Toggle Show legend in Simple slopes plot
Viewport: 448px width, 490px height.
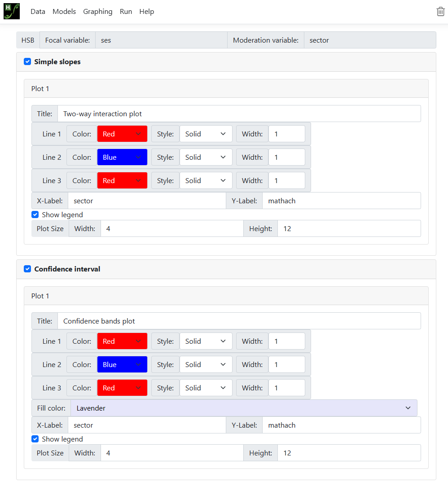pyautogui.click(x=35, y=215)
